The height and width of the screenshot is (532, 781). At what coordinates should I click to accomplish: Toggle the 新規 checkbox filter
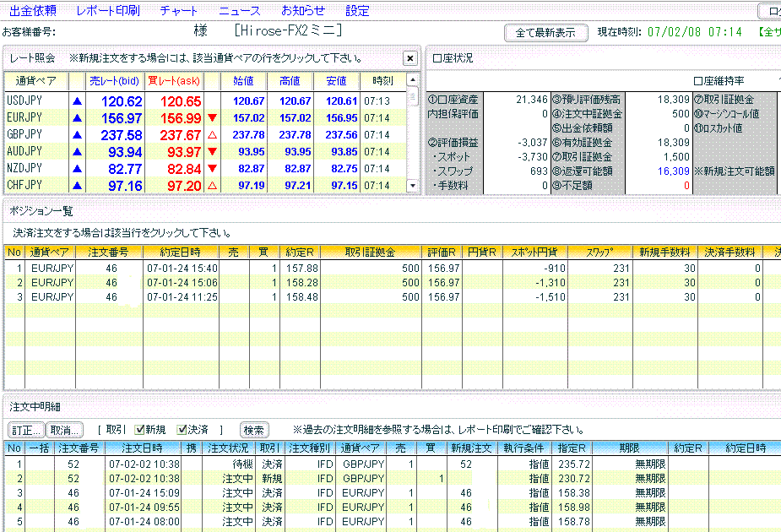[140, 429]
